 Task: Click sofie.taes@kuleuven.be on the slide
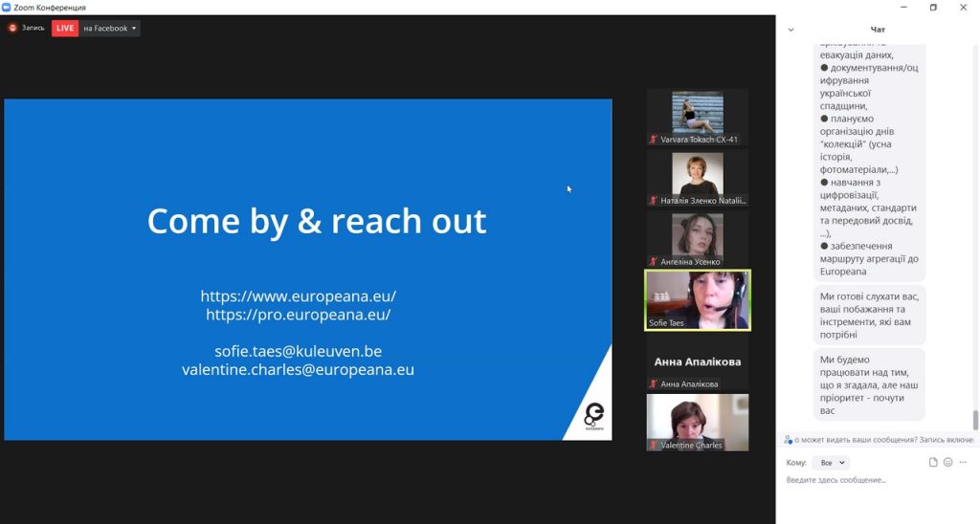(x=299, y=351)
